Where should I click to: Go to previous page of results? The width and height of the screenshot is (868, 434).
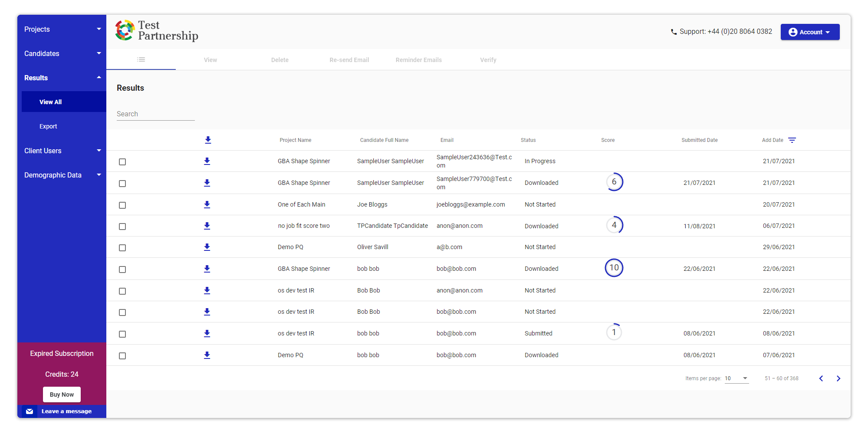821,378
